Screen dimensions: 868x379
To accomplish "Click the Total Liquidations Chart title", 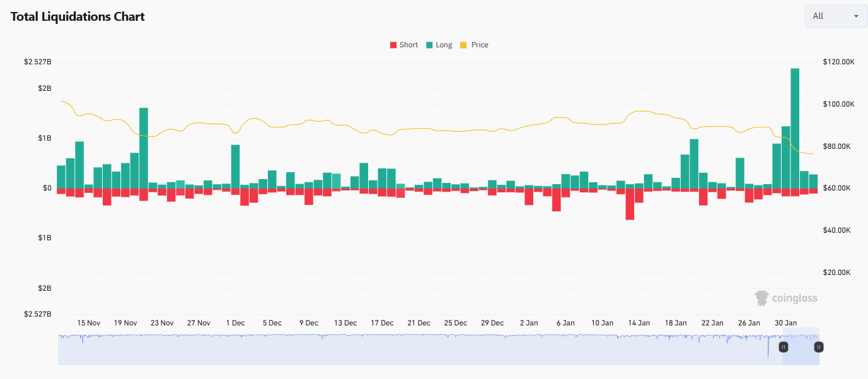I will pyautogui.click(x=78, y=17).
